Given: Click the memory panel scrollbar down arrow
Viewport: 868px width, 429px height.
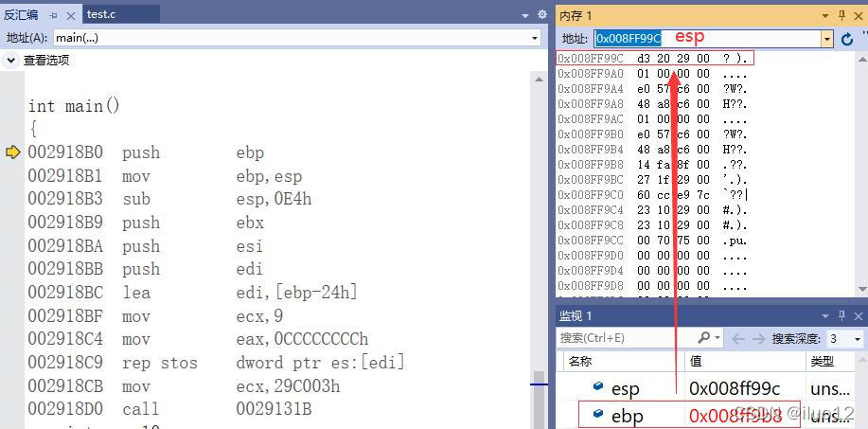Looking at the screenshot, I should click(862, 289).
